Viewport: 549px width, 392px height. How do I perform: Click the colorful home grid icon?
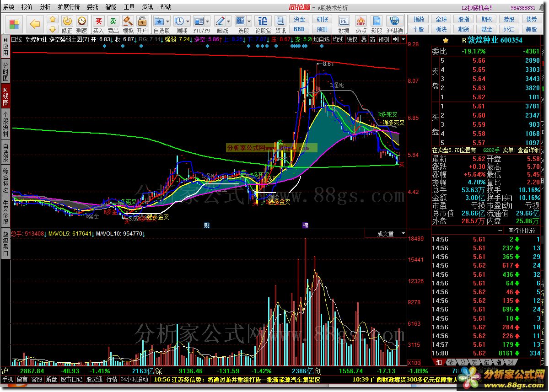(15, 23)
